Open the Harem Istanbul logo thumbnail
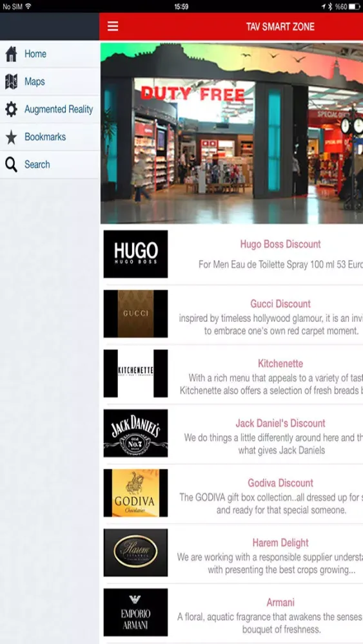The height and width of the screenshot is (644, 363). click(x=135, y=553)
